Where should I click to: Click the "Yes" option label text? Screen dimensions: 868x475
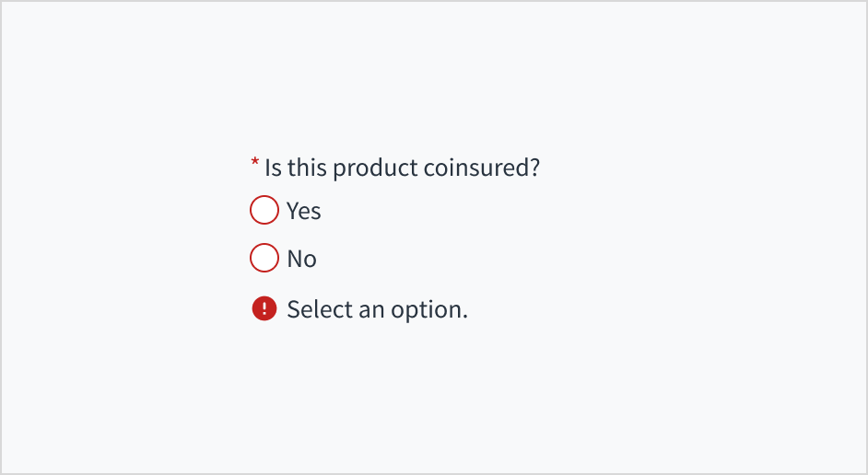click(x=303, y=211)
